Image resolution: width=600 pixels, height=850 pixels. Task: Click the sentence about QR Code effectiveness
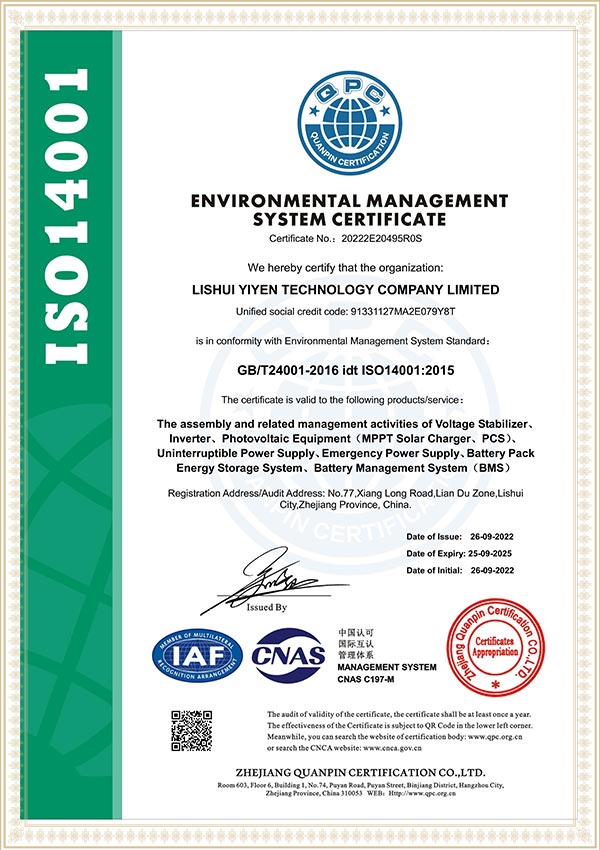[400, 725]
